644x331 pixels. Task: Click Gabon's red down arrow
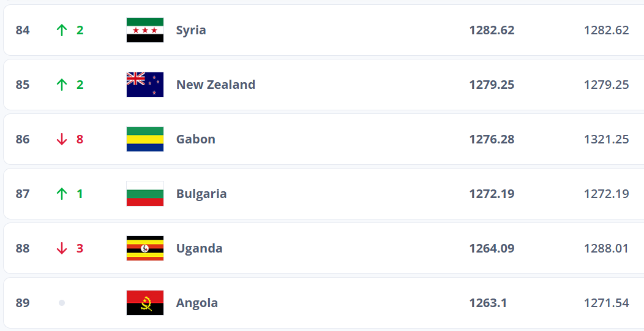coord(61,139)
